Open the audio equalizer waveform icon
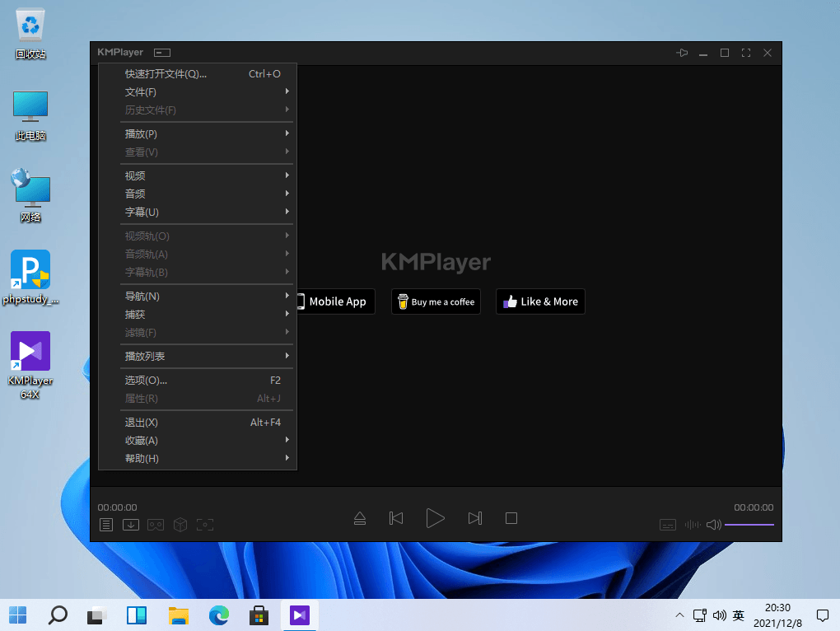This screenshot has width=840, height=631. coord(692,525)
